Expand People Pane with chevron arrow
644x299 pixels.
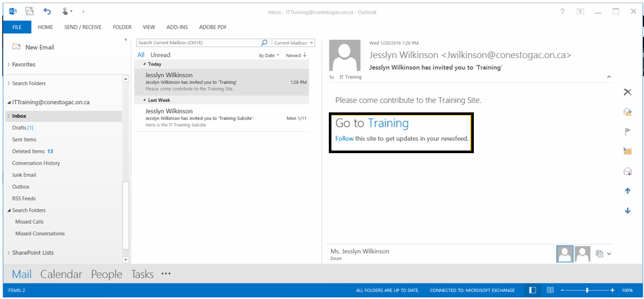point(609,254)
